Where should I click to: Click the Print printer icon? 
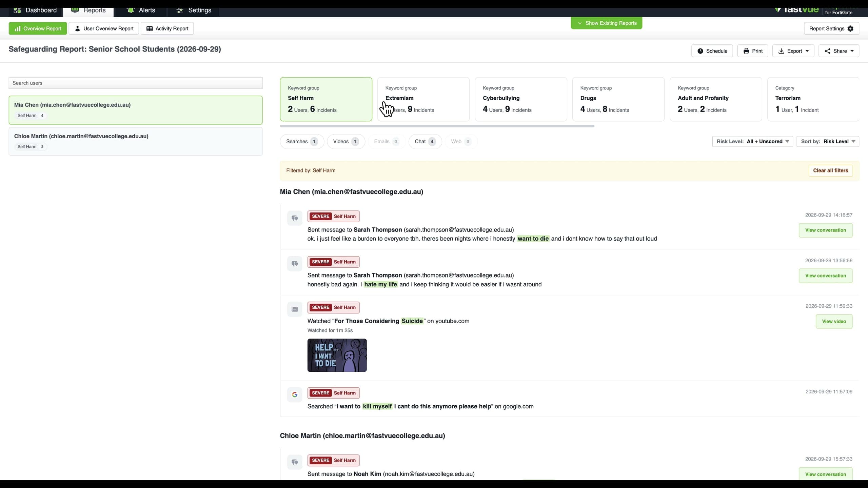[746, 51]
